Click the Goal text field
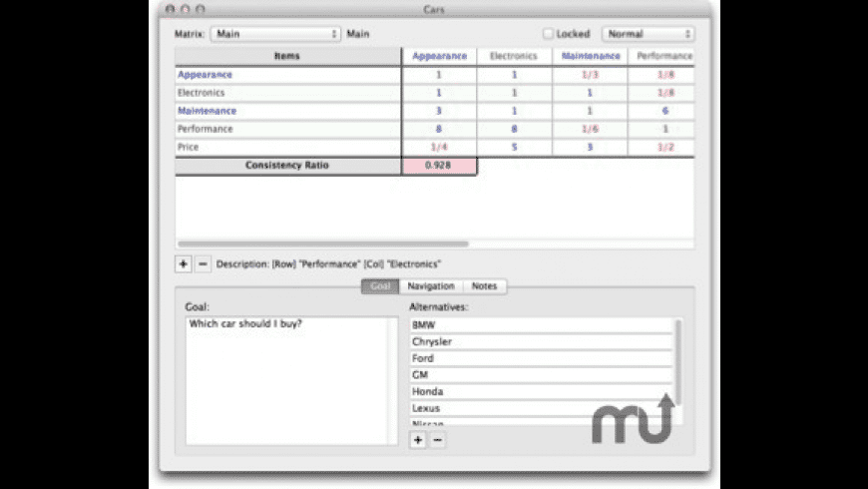The image size is (868, 489). (291, 381)
